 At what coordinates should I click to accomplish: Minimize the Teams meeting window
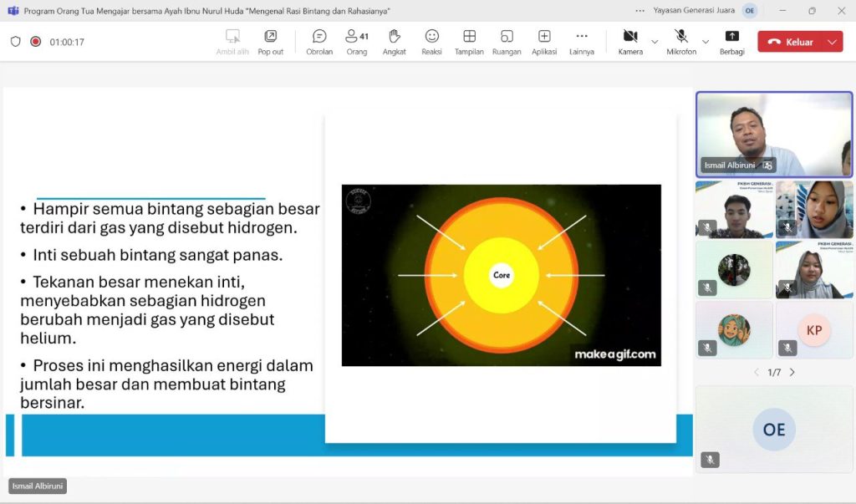tap(782, 10)
